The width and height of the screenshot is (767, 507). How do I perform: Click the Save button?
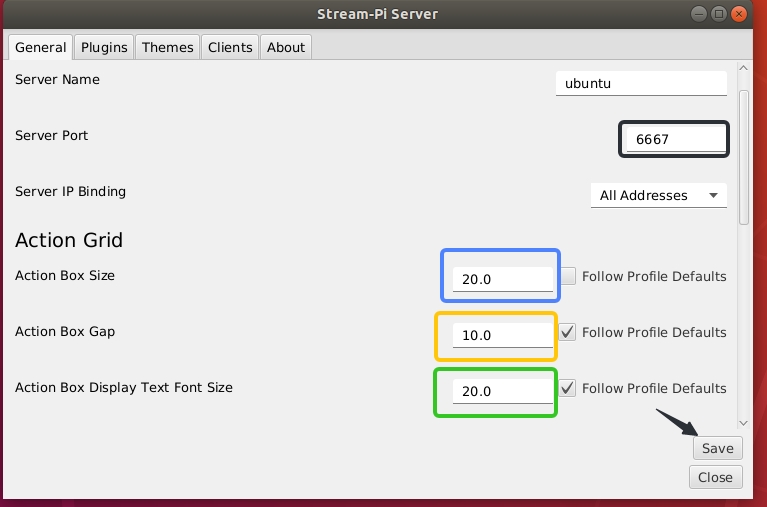[x=718, y=448]
